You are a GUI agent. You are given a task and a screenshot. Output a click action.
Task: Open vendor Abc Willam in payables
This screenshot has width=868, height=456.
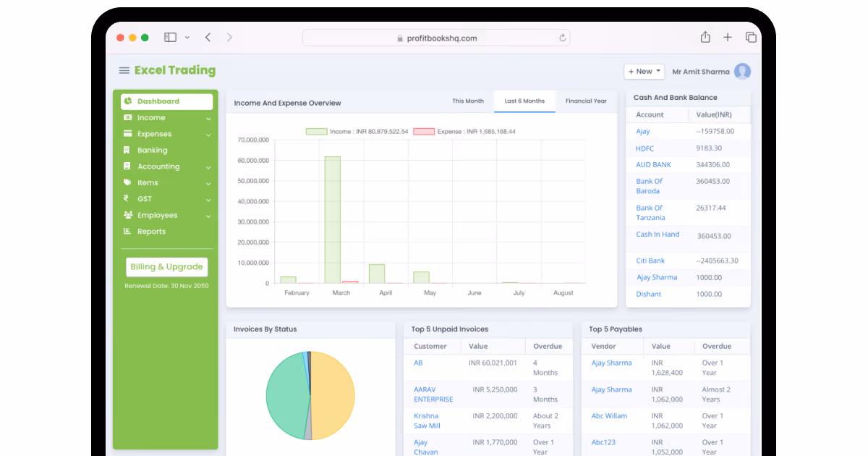[x=609, y=416]
